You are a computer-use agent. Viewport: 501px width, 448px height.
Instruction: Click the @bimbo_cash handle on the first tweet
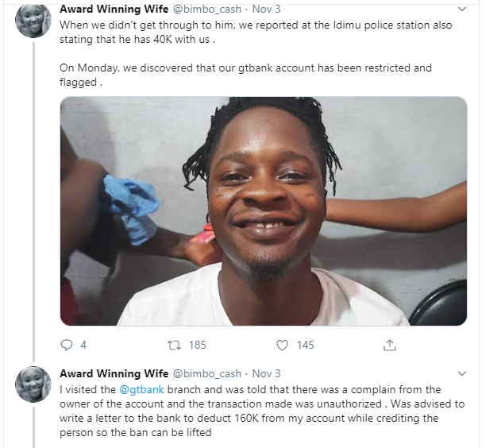pyautogui.click(x=206, y=10)
